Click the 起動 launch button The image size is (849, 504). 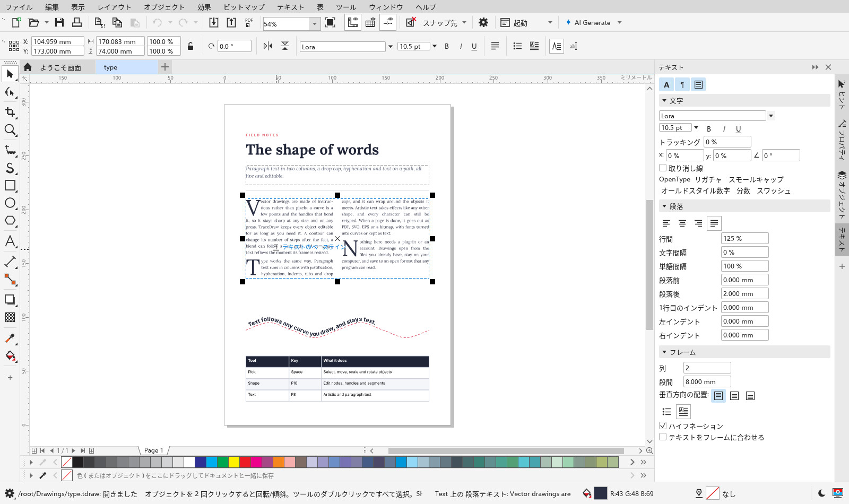pos(514,22)
